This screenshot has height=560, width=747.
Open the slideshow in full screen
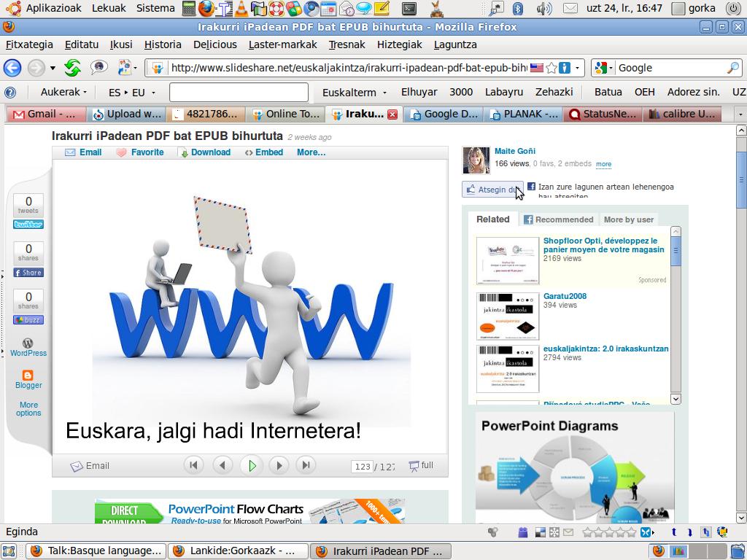click(421, 465)
